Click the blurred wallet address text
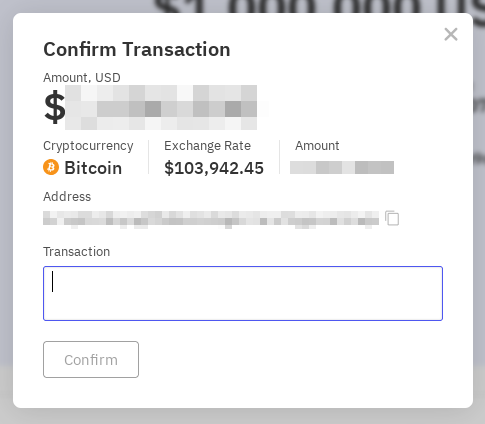485x424 pixels. coord(211,219)
